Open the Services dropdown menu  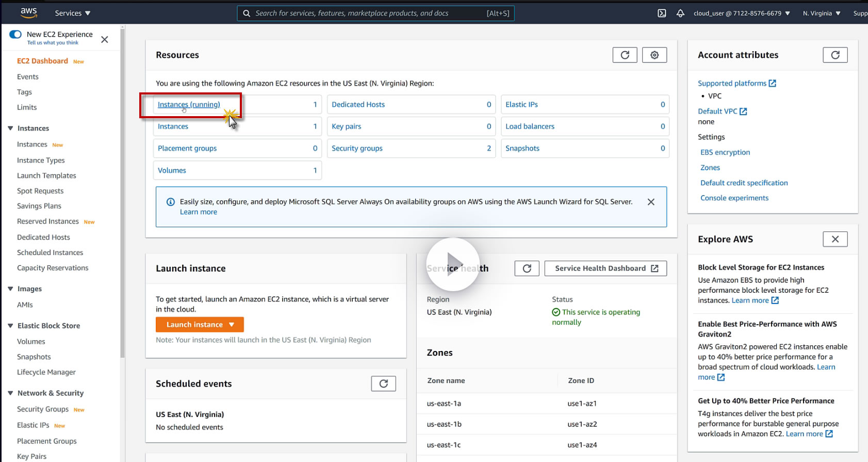click(73, 13)
